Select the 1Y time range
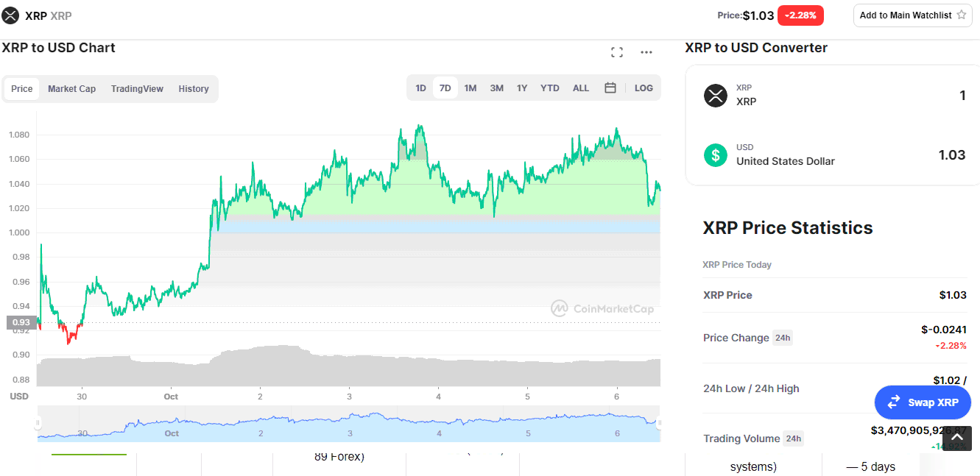Screen dimensions: 980x476 tap(522, 88)
